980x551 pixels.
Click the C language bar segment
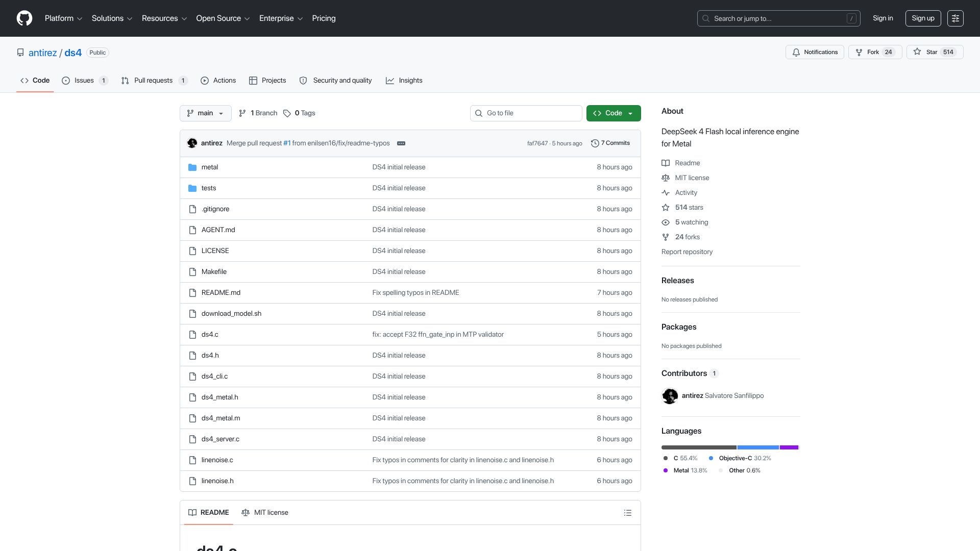(699, 447)
